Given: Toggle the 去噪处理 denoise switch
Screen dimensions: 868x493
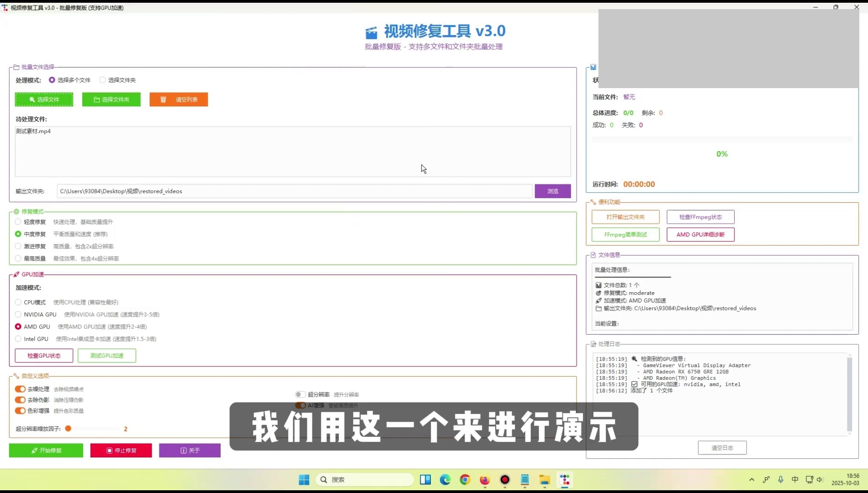Looking at the screenshot, I should [20, 389].
